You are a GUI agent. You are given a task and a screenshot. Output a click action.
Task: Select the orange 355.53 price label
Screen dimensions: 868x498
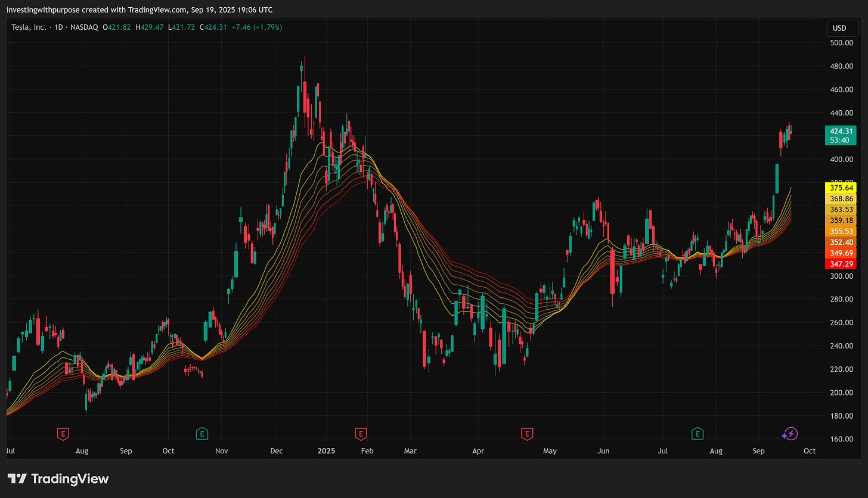tap(841, 231)
